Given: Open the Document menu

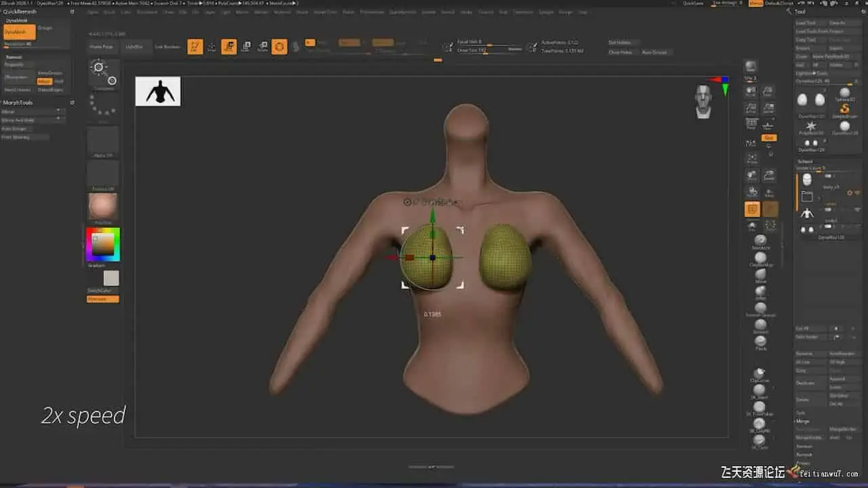Looking at the screenshot, I should click(147, 12).
